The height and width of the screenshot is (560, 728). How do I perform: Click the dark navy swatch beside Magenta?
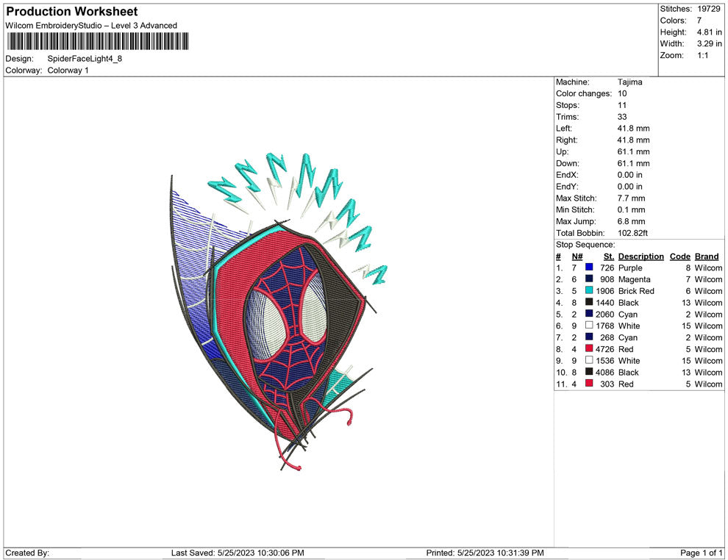coord(589,279)
